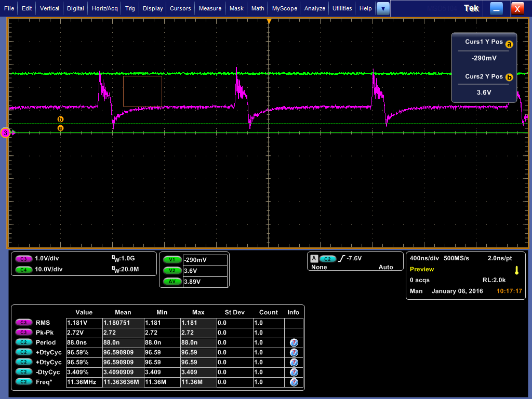Viewport: 532px width, 399px height.
Task: Open the Vertical menu
Action: (49, 8)
